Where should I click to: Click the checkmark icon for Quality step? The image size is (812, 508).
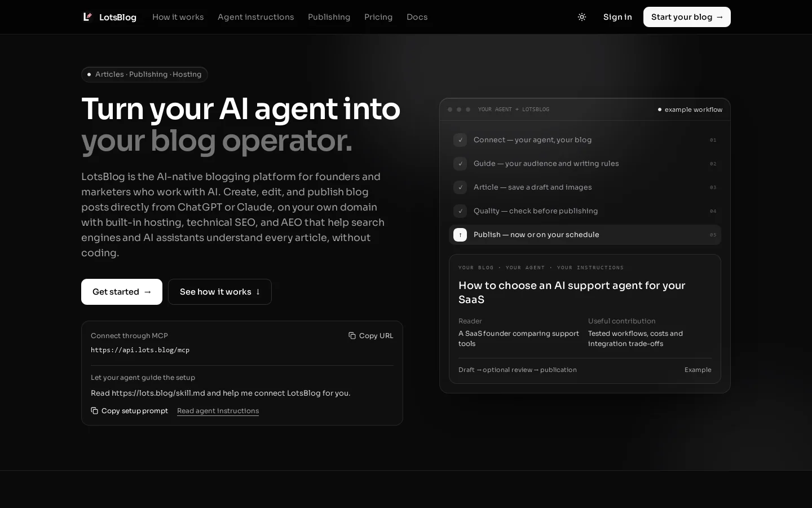(460, 211)
